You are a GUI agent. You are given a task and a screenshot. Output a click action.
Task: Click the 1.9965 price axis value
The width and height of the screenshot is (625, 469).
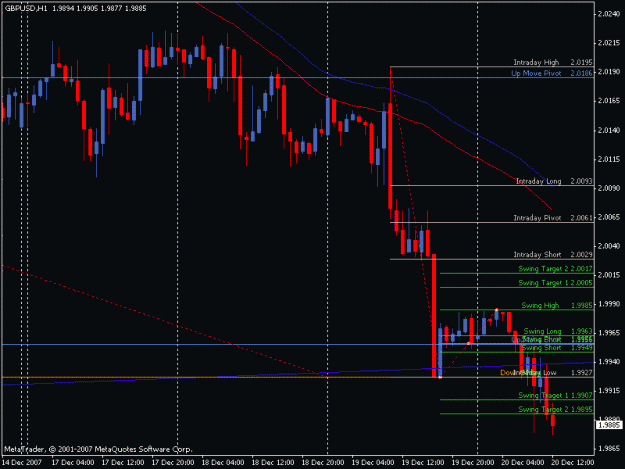point(609,333)
